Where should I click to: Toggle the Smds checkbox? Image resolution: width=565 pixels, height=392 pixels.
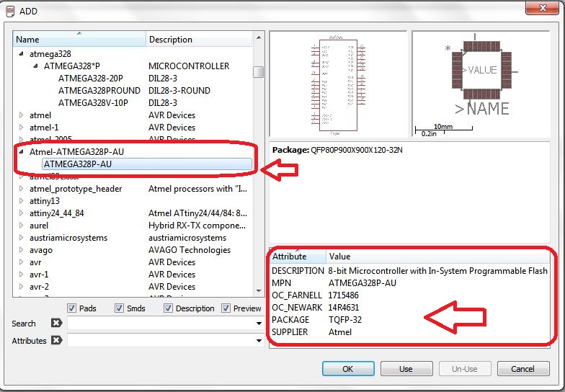tap(119, 308)
